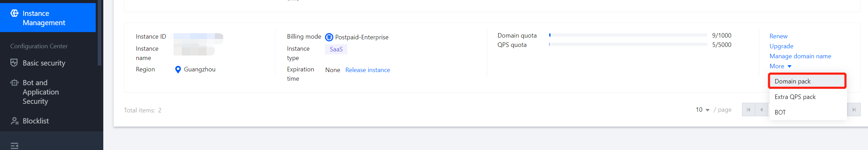The height and width of the screenshot is (150, 868).
Task: Go to the previous page
Action: 761,110
